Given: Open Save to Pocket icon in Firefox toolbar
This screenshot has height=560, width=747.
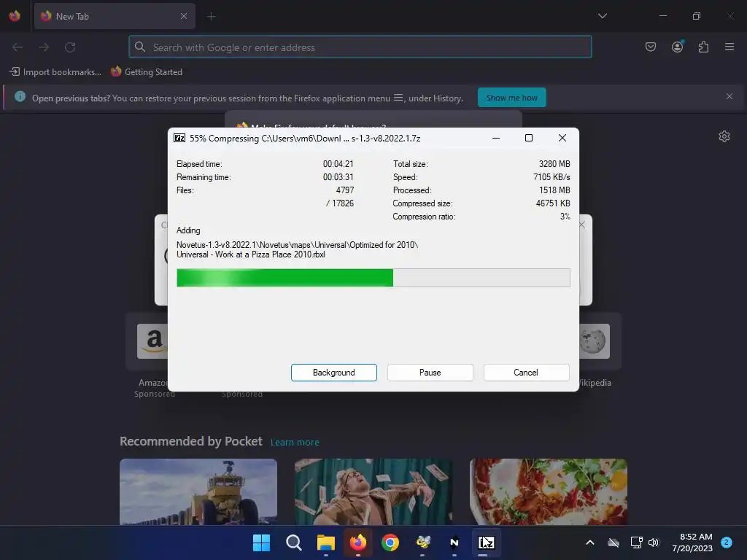Looking at the screenshot, I should [651, 47].
